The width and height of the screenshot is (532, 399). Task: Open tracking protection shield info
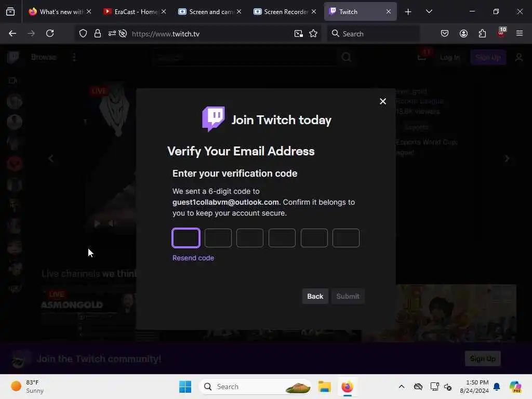pyautogui.click(x=83, y=33)
